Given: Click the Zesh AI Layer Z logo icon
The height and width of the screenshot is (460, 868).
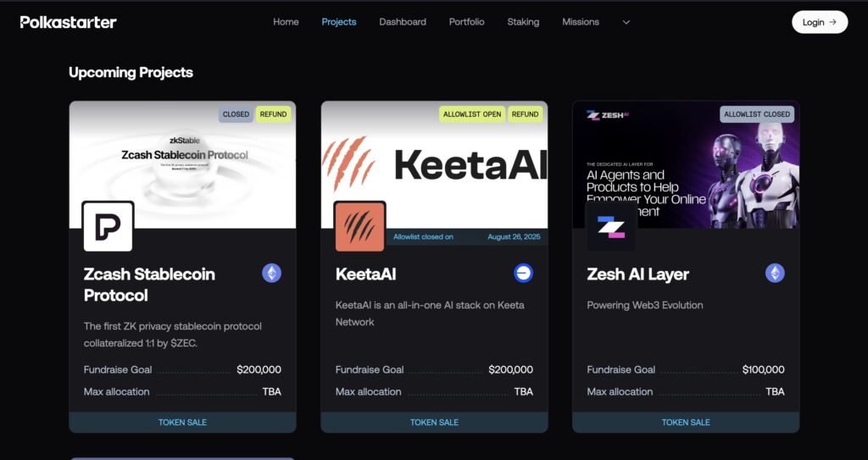Looking at the screenshot, I should click(x=611, y=226).
